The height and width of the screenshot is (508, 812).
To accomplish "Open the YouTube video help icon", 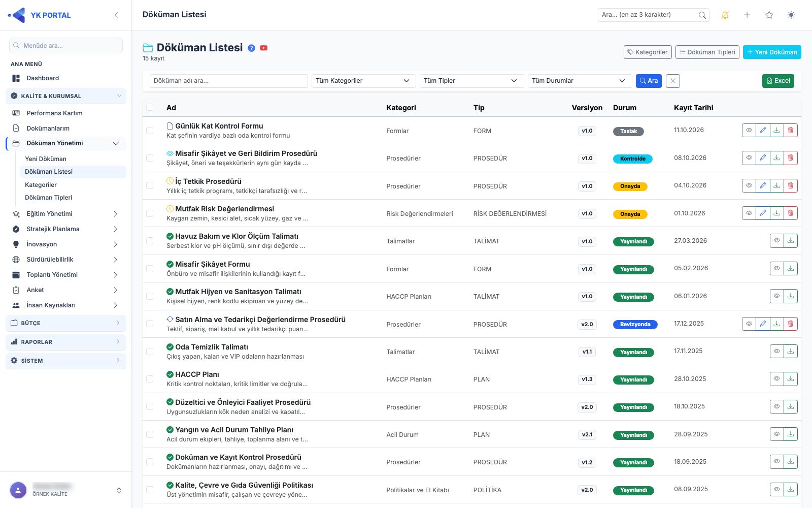I will (x=264, y=48).
